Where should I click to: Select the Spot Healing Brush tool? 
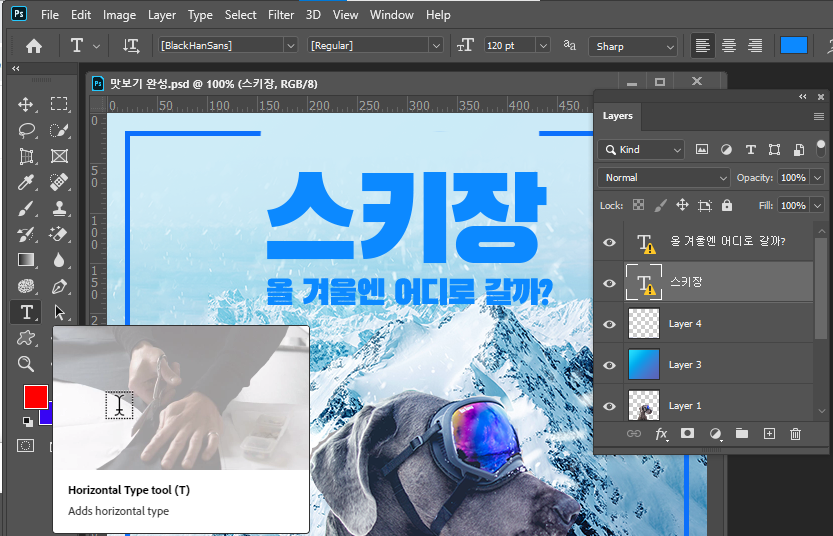coord(59,182)
